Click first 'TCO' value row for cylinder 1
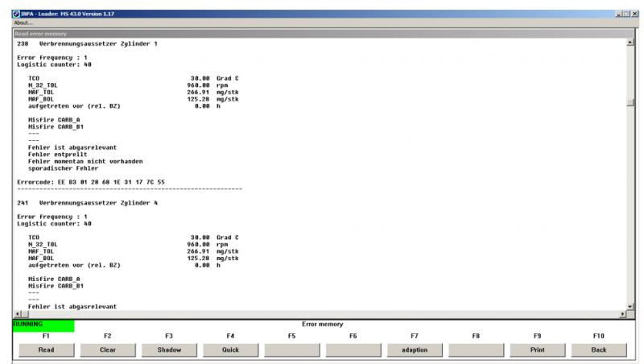Screen dimensions: 644x364 pyautogui.click(x=134, y=78)
